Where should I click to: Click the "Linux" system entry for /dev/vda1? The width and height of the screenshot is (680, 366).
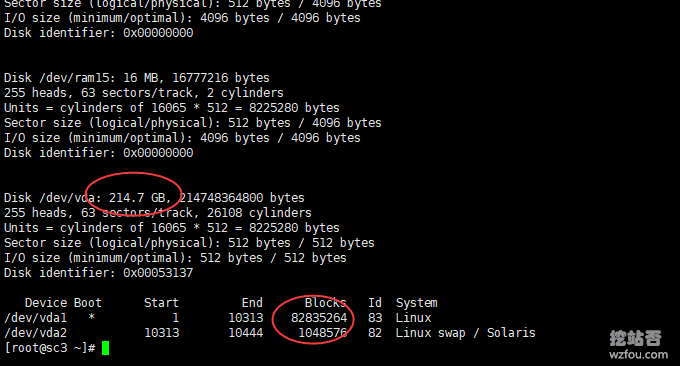coord(413,318)
